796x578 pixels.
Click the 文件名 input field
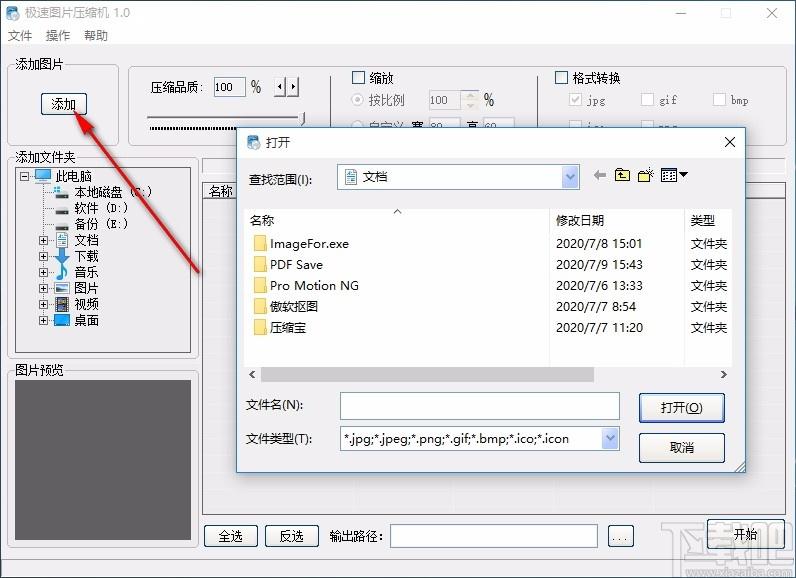480,405
